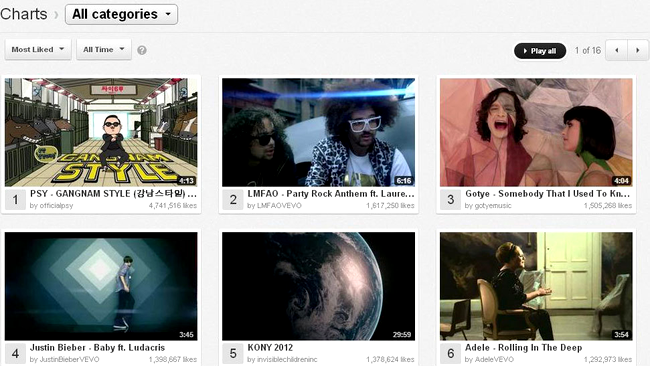Click the rank number 2 badge
This screenshot has width=650, height=366.
coord(233,200)
